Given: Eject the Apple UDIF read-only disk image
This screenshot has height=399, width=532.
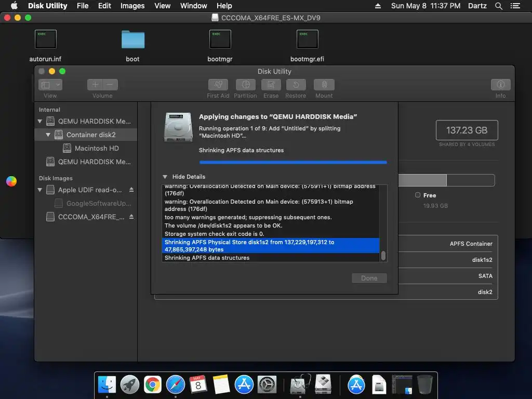Looking at the screenshot, I should pyautogui.click(x=131, y=190).
